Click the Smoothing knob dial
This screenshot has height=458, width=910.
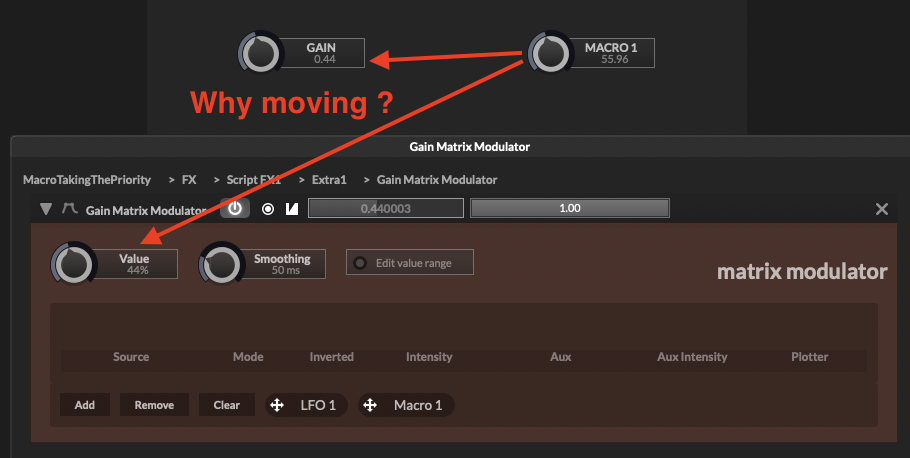221,264
